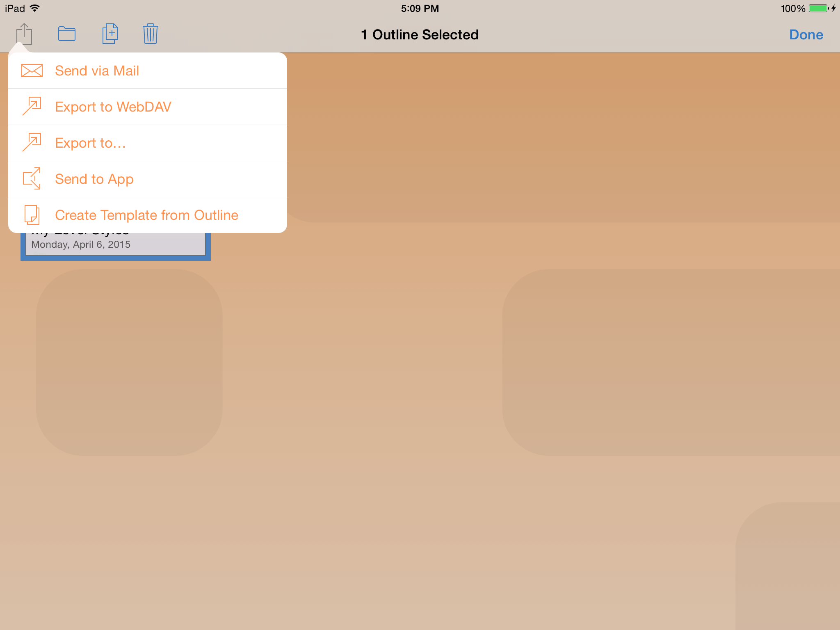Expand the Export to WebDAV settings
Screen dimensions: 840x630
point(146,107)
